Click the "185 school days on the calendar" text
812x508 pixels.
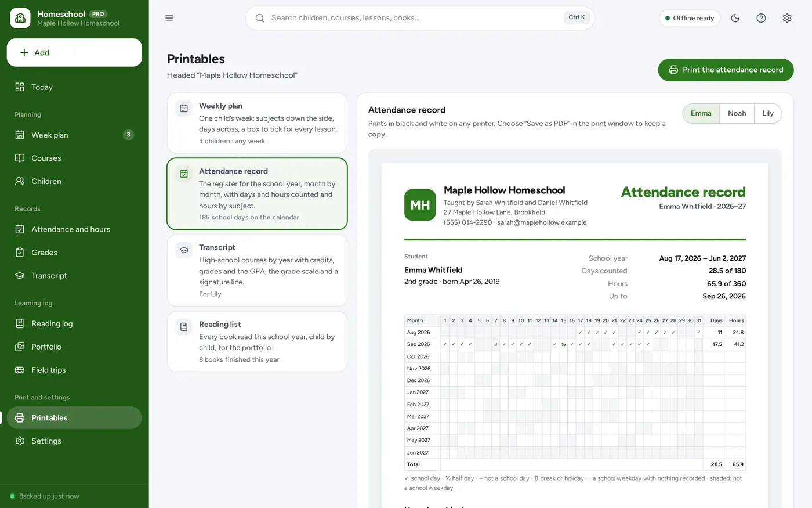point(249,218)
